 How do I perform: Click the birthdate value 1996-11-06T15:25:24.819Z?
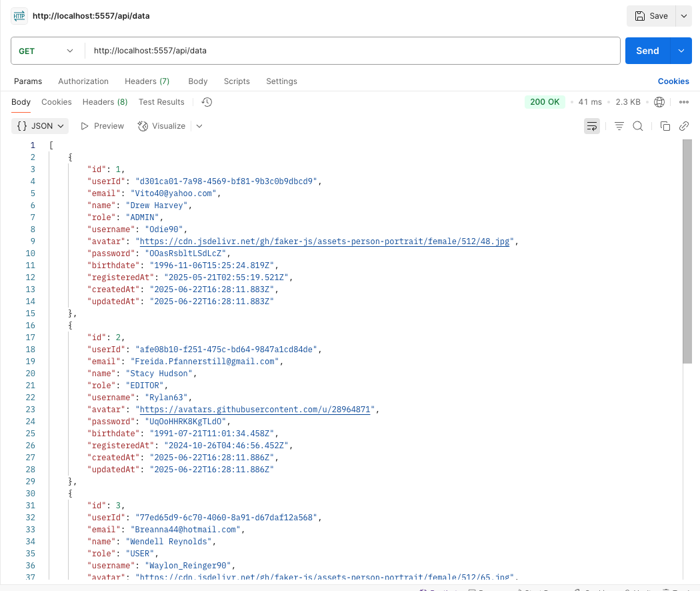(x=211, y=265)
